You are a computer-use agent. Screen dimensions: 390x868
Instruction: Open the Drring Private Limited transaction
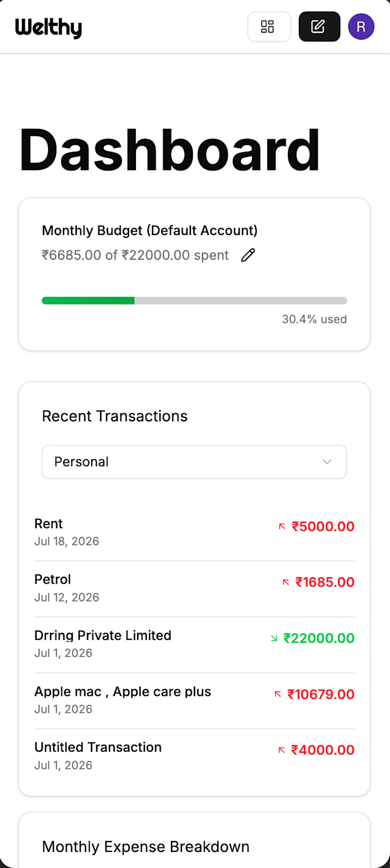point(194,644)
